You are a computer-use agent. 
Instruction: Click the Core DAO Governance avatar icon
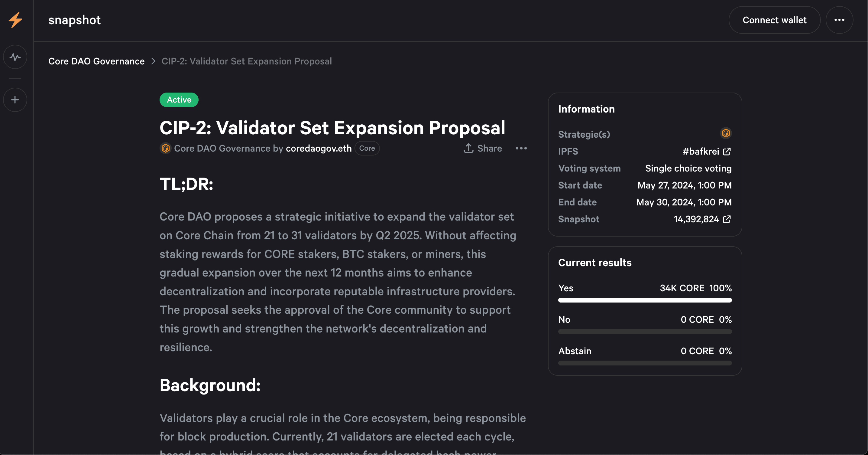pyautogui.click(x=165, y=148)
